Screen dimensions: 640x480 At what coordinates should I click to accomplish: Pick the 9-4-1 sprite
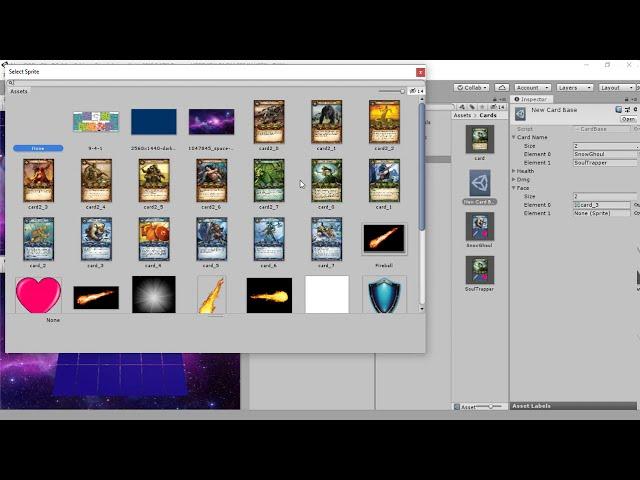pyautogui.click(x=96, y=124)
